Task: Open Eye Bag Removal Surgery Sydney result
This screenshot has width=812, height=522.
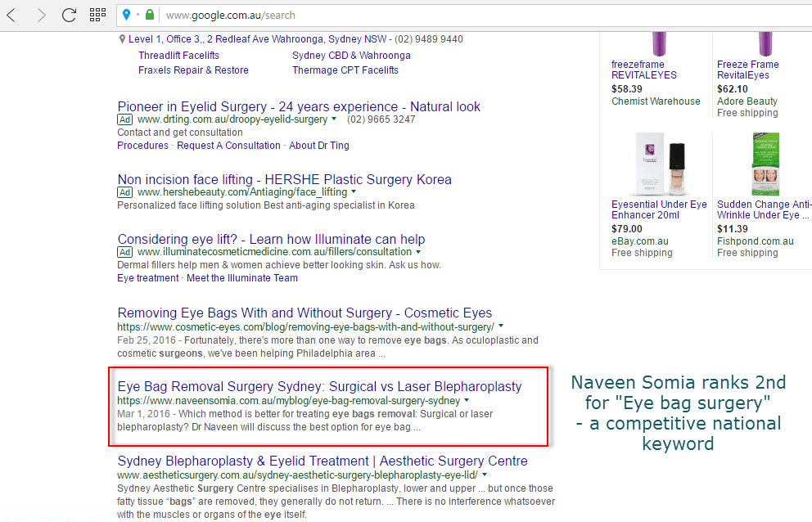Action: click(x=319, y=387)
